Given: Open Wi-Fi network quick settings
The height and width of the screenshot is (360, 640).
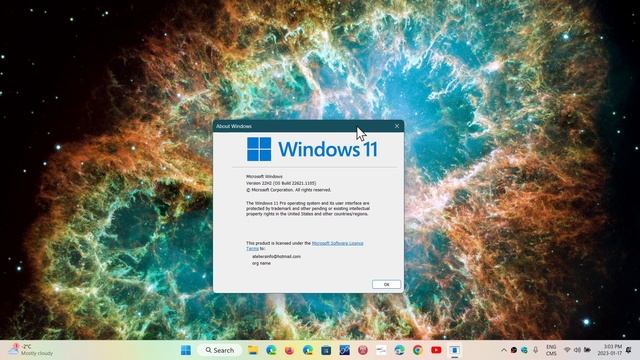Looking at the screenshot, I should tap(567, 350).
